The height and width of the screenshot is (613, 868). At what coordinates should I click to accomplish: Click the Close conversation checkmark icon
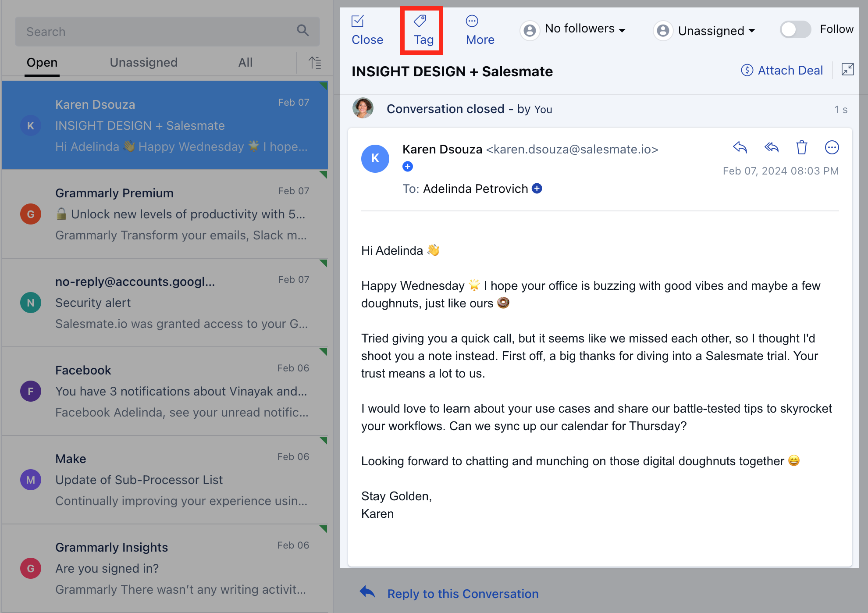point(358,21)
